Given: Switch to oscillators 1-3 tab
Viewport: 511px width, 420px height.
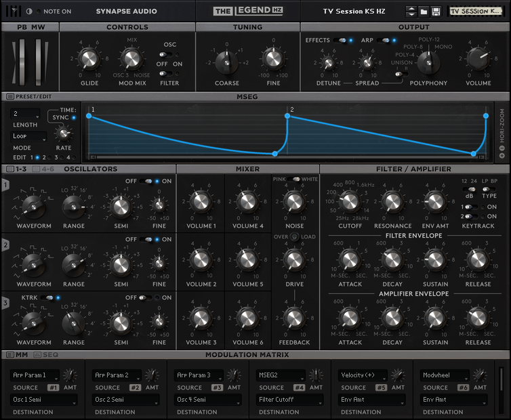Looking at the screenshot, I should 16,169.
